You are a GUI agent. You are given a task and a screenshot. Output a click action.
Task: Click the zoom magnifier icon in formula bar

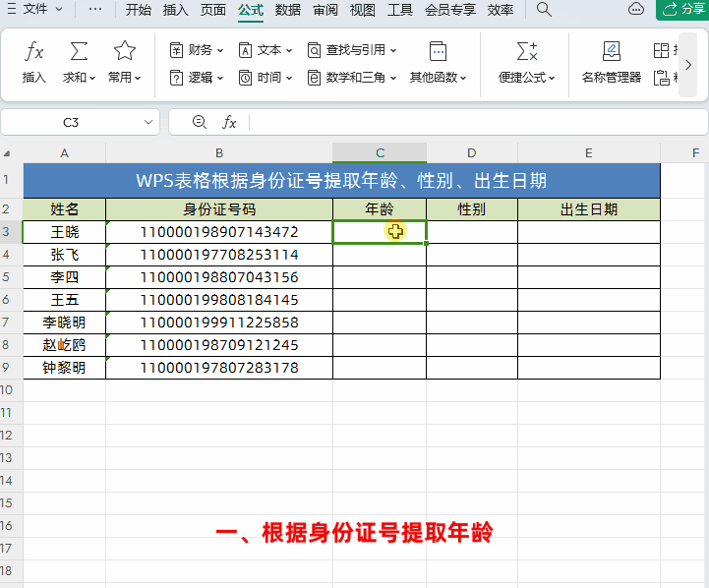[x=200, y=122]
